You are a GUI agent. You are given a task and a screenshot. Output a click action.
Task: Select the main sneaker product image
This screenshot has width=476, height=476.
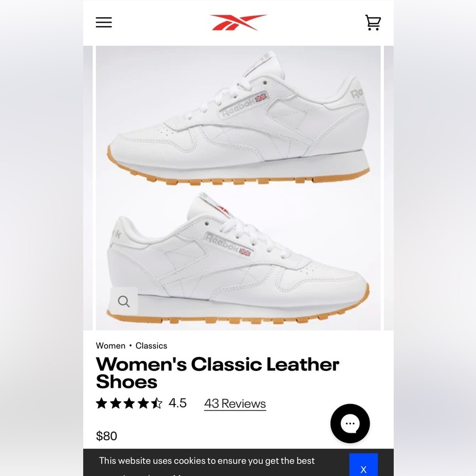[238, 188]
